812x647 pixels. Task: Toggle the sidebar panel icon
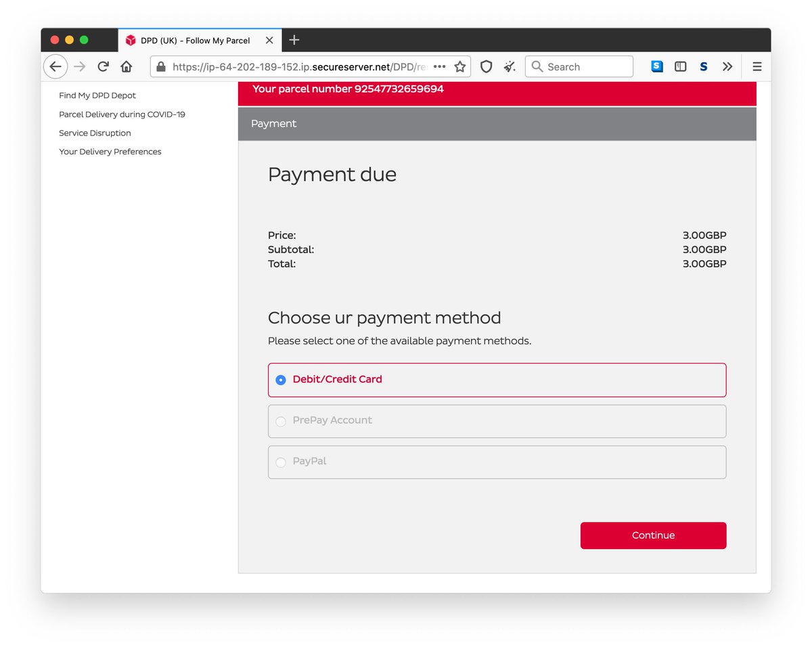[x=680, y=66]
